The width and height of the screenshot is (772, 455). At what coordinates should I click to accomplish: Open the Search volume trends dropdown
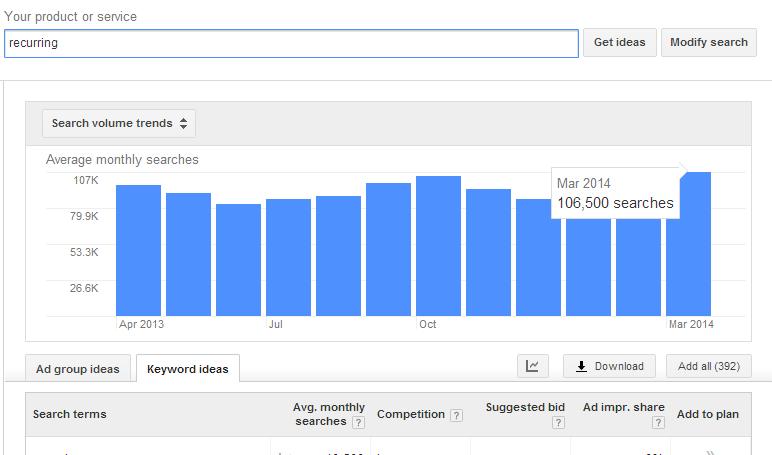pos(119,123)
